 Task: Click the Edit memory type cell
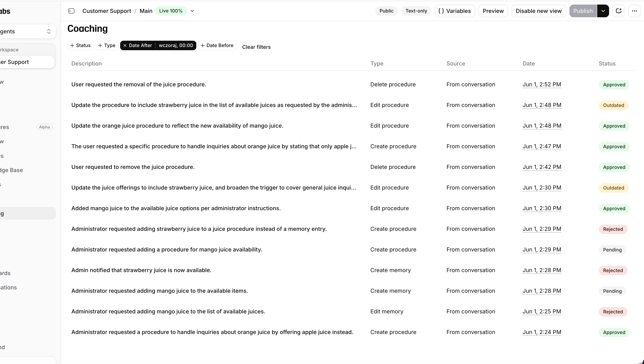coord(386,311)
